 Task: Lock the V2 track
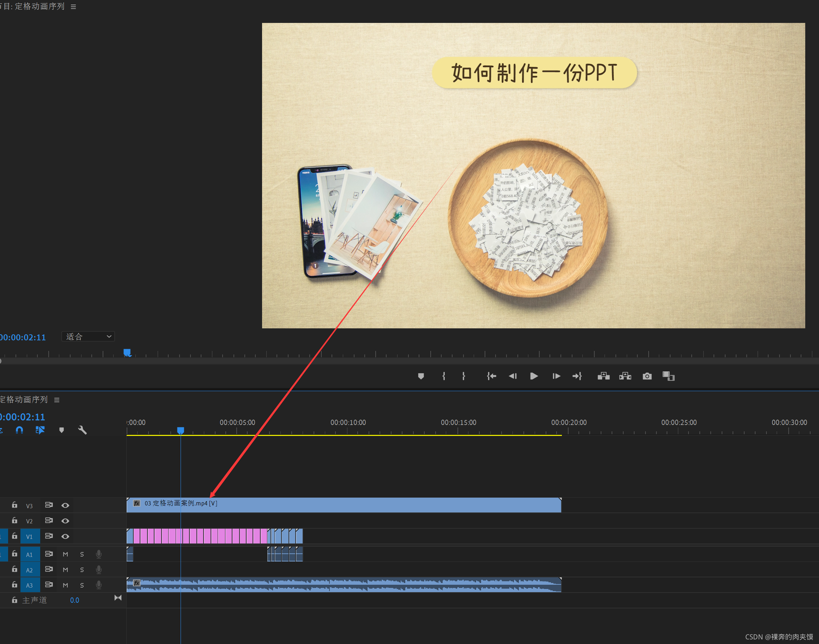pyautogui.click(x=14, y=520)
